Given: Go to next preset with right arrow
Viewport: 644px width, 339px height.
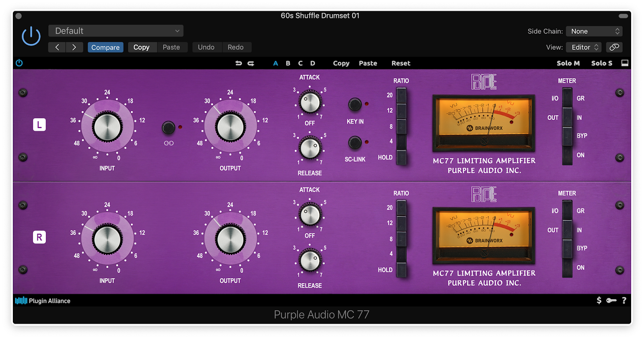Looking at the screenshot, I should [74, 47].
